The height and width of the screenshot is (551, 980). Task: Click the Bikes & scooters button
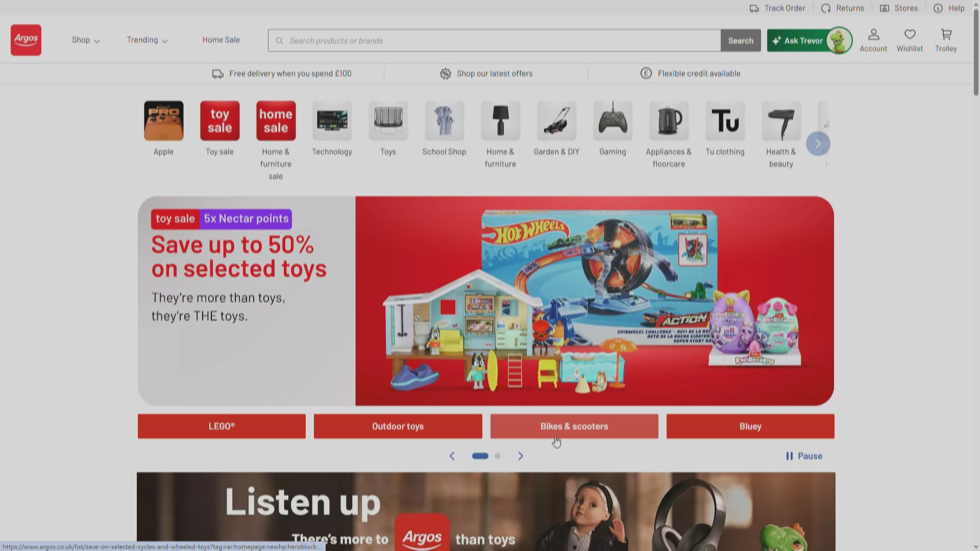574,426
